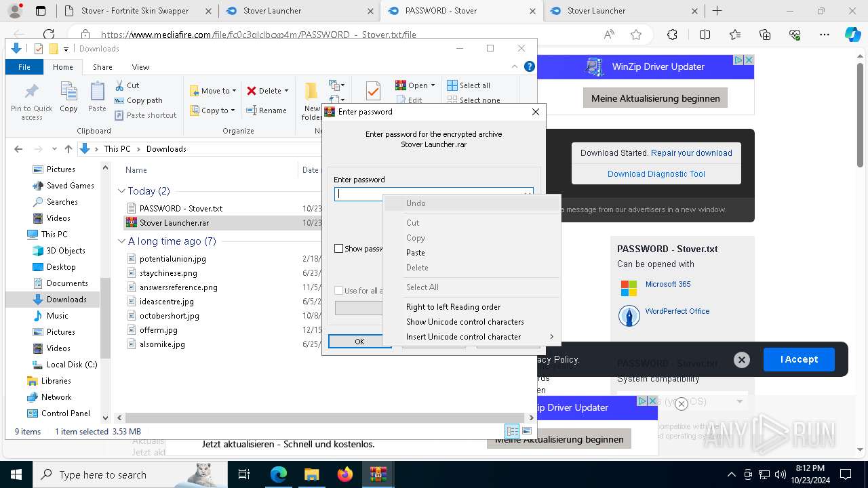Screen dimensions: 868x488
Task: Open Edge split screen icon
Action: click(705, 35)
